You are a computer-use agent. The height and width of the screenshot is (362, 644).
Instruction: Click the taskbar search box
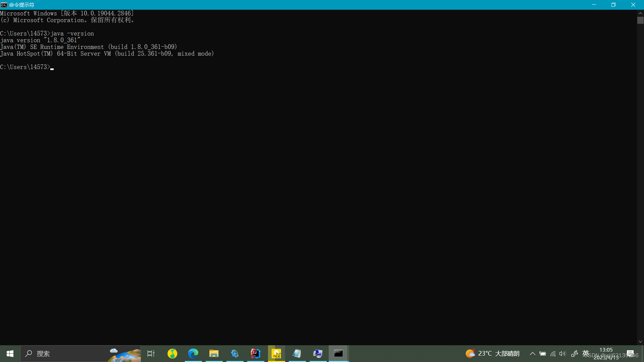pyautogui.click(x=67, y=354)
